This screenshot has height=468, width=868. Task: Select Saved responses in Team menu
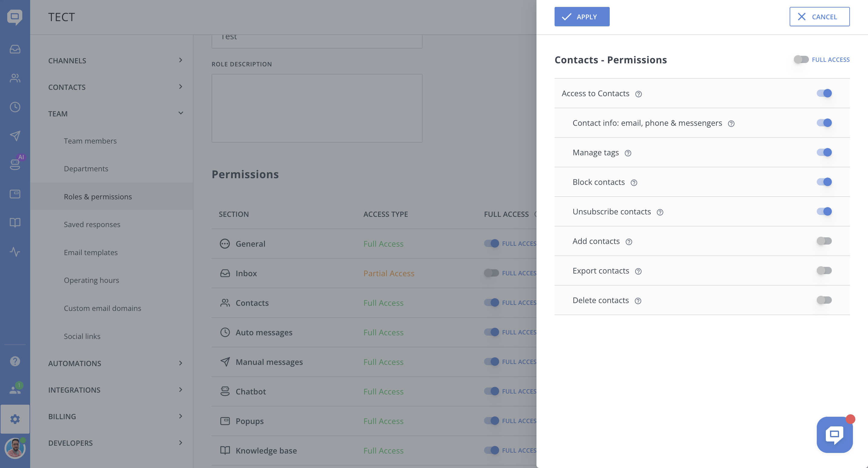coord(92,225)
